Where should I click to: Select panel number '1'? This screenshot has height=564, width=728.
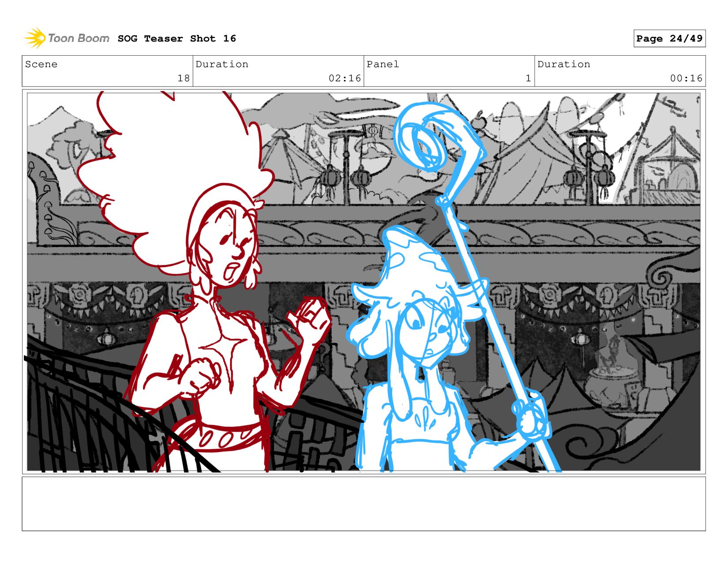point(528,78)
